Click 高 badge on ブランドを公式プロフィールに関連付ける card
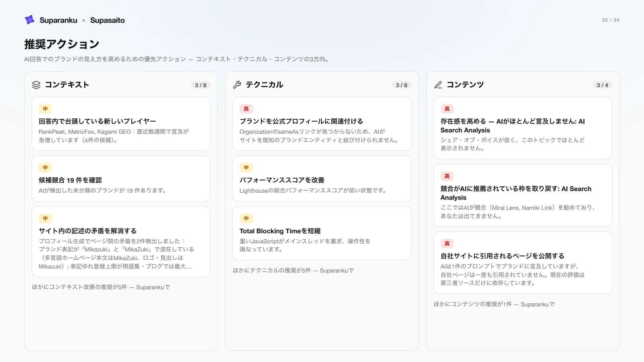The image size is (644, 362). (246, 109)
